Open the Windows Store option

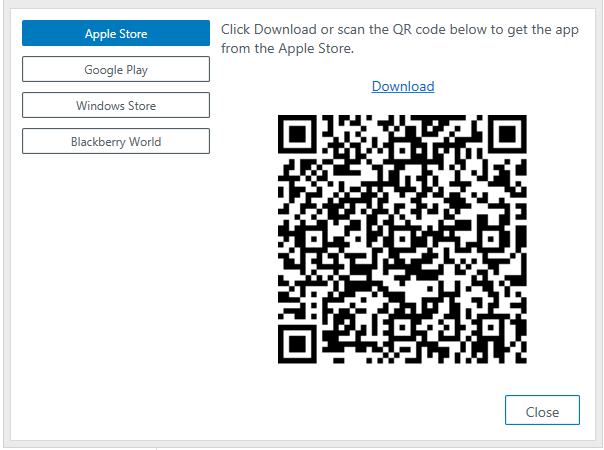(116, 105)
